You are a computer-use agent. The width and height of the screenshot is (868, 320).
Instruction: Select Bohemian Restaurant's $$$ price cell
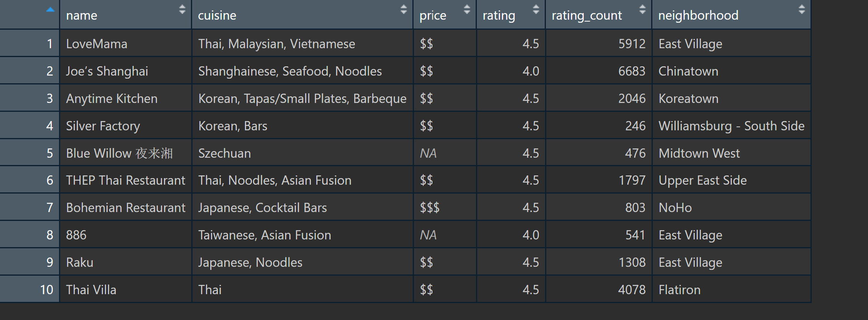(430, 208)
